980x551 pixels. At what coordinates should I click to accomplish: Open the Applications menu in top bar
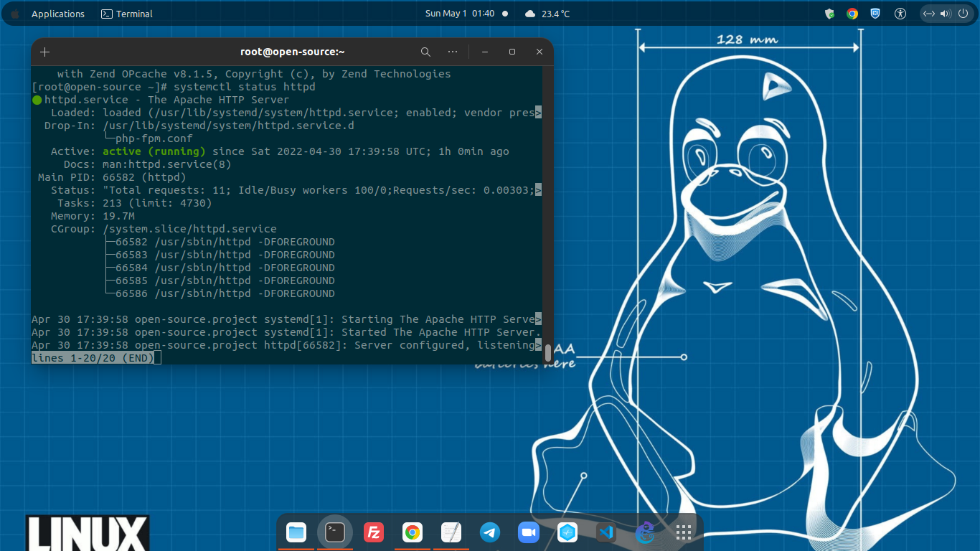tap(58, 14)
